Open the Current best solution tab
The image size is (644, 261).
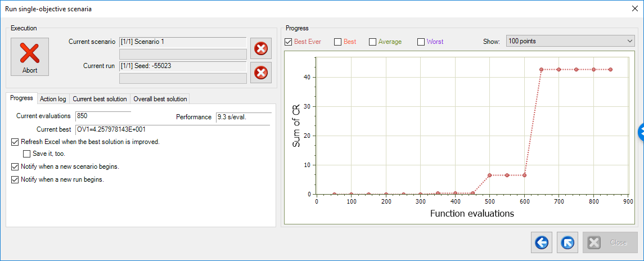pos(100,99)
